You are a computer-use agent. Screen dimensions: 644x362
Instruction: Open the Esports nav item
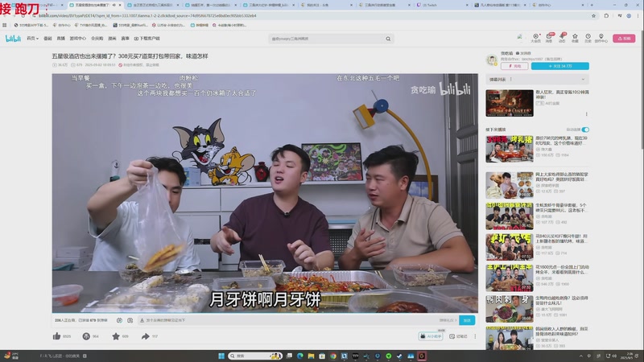pyautogui.click(x=126, y=39)
